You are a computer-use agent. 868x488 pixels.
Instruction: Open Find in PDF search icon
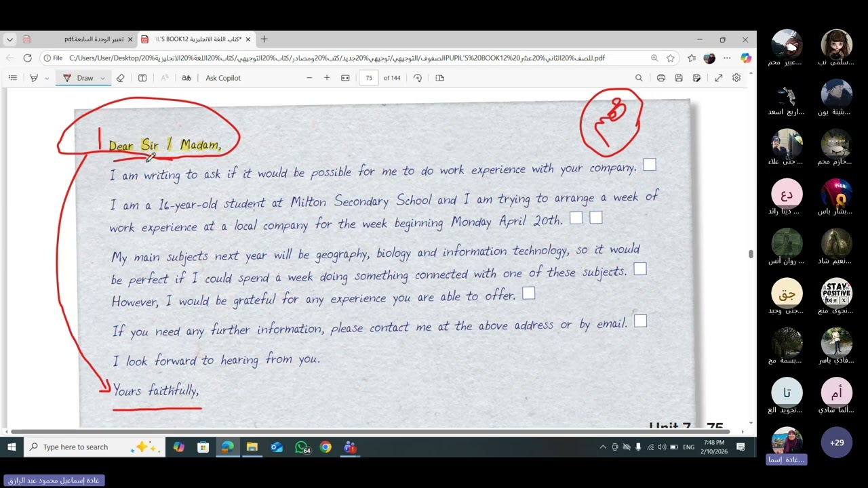click(x=639, y=78)
